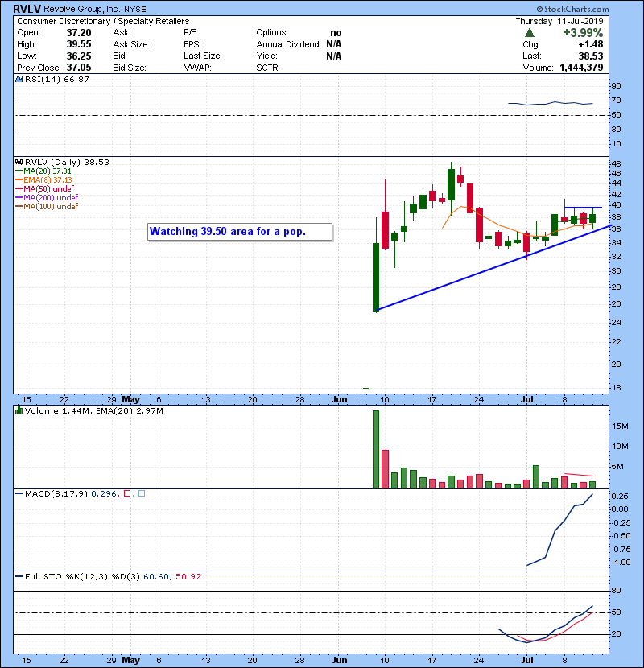644x668 pixels.
Task: Click the Revolve Group, Inc. company name
Action: tap(81, 9)
